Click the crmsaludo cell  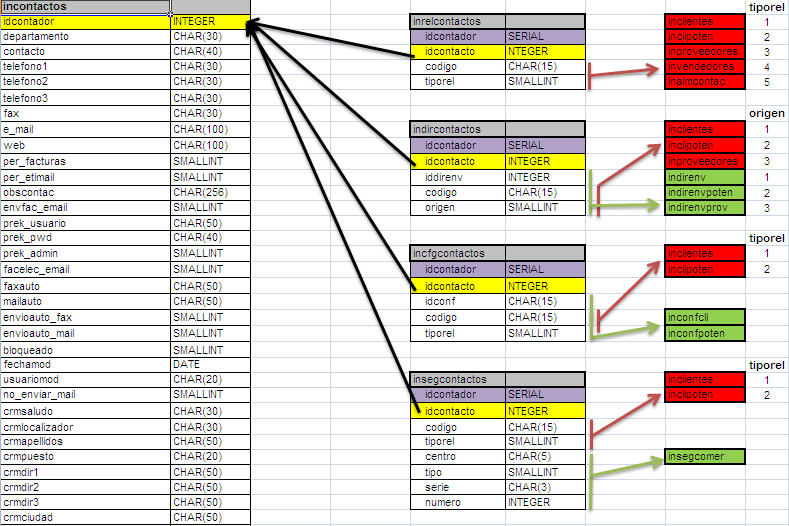pos(85,411)
